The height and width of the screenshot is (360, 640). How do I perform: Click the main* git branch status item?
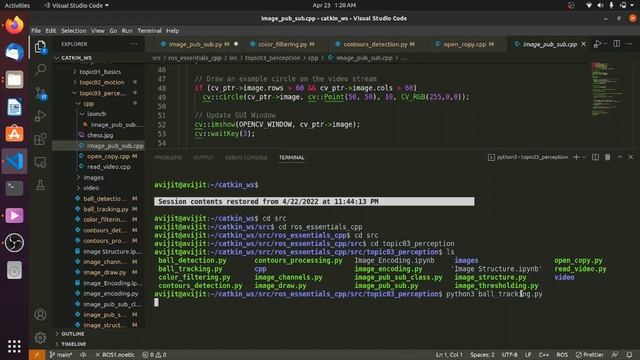pos(61,355)
